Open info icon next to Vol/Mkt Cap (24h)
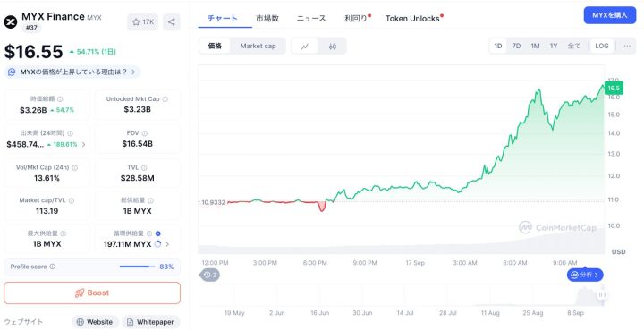 75,167
